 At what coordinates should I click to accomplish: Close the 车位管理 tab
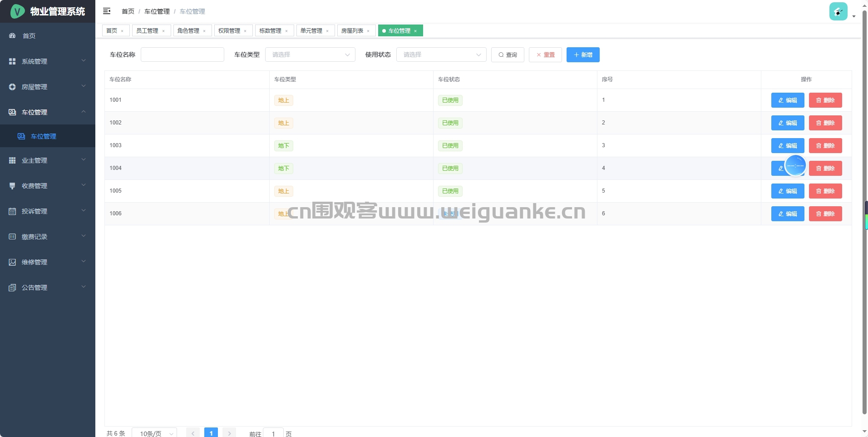pos(415,31)
